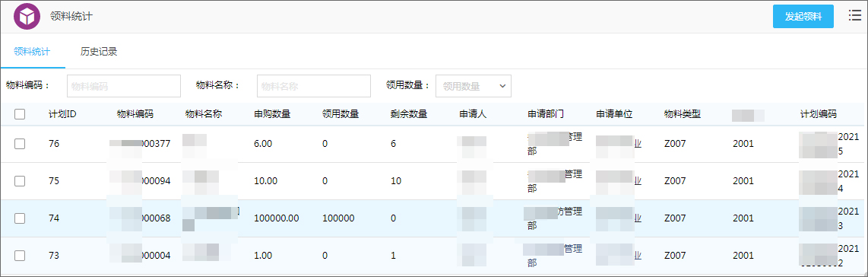The image size is (868, 277).
Task: Click the Z007 material type in row 76
Action: pos(676,144)
